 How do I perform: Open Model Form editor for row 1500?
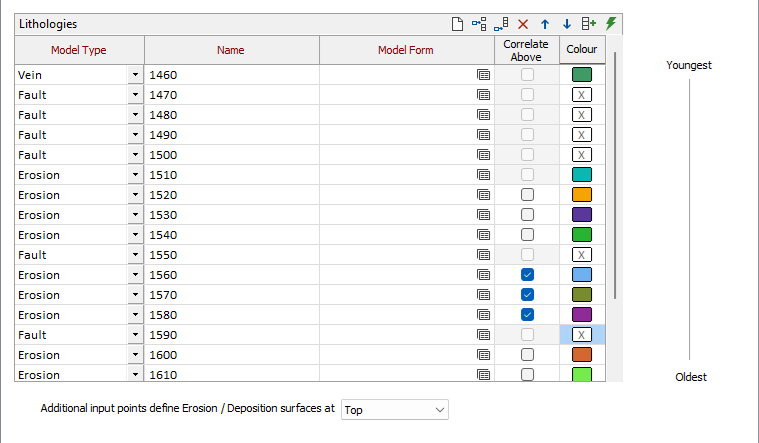483,155
